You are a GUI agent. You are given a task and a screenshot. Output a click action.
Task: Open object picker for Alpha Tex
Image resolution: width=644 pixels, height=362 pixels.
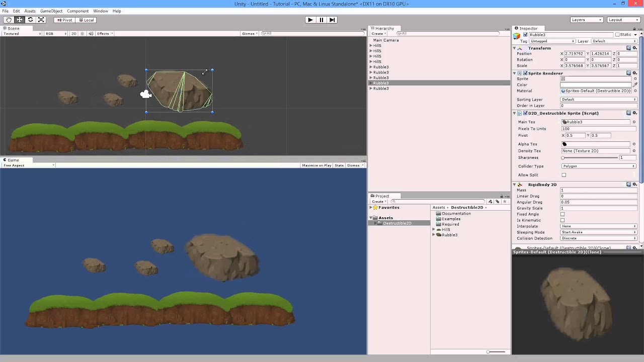634,144
